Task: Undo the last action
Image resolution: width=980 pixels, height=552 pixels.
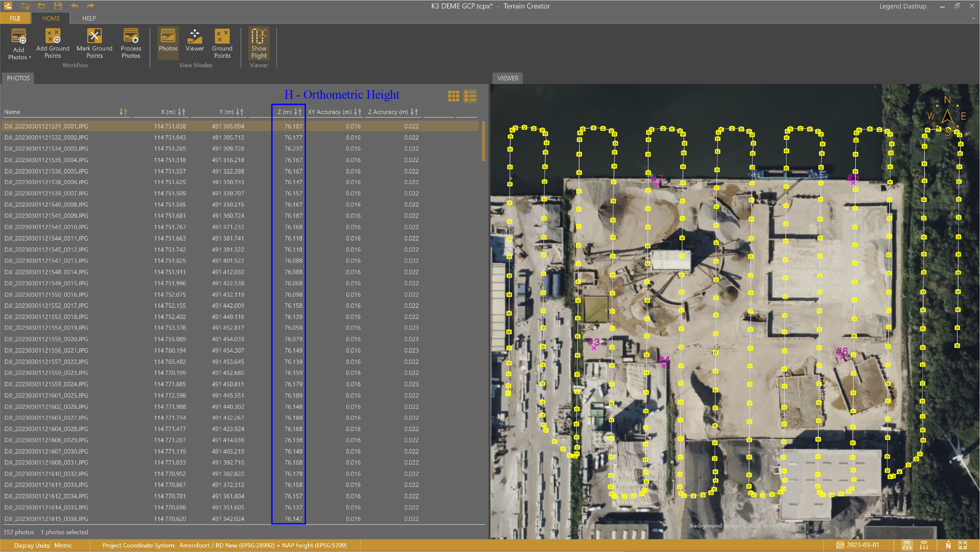Action: (x=74, y=6)
